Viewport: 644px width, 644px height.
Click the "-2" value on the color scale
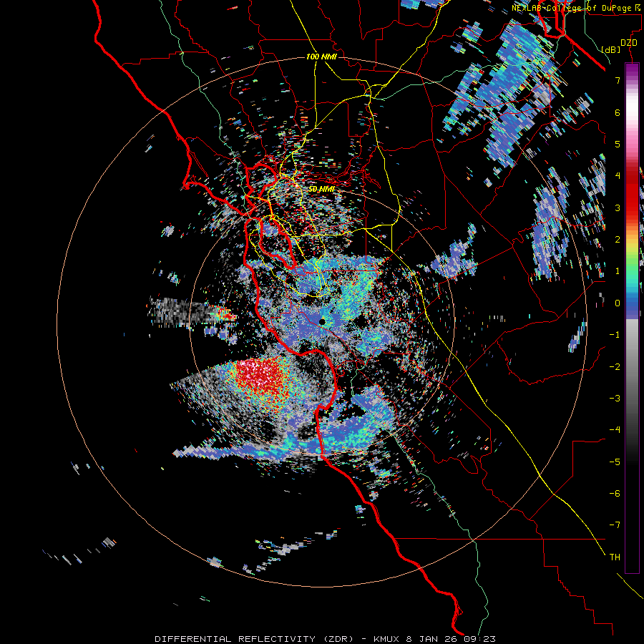pos(615,367)
